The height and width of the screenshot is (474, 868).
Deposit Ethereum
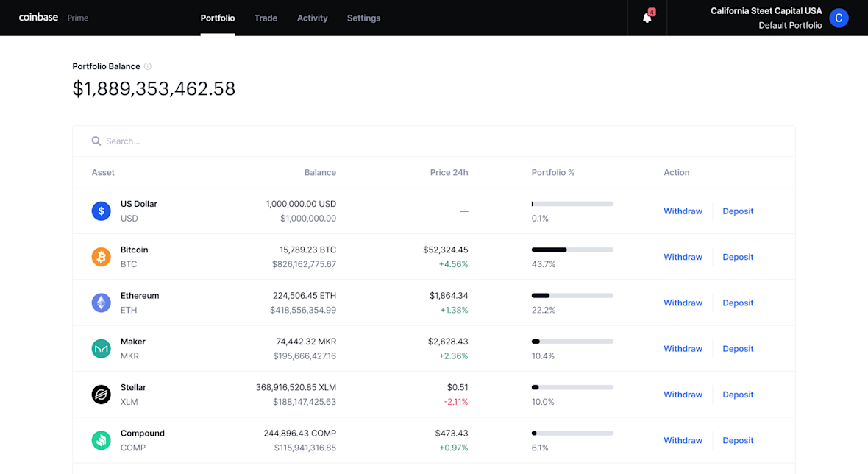click(738, 303)
